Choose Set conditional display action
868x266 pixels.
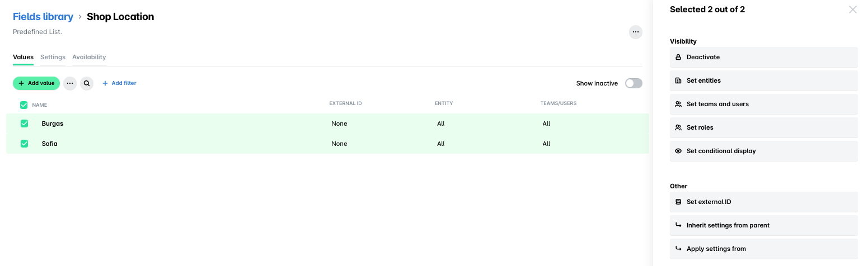click(763, 151)
